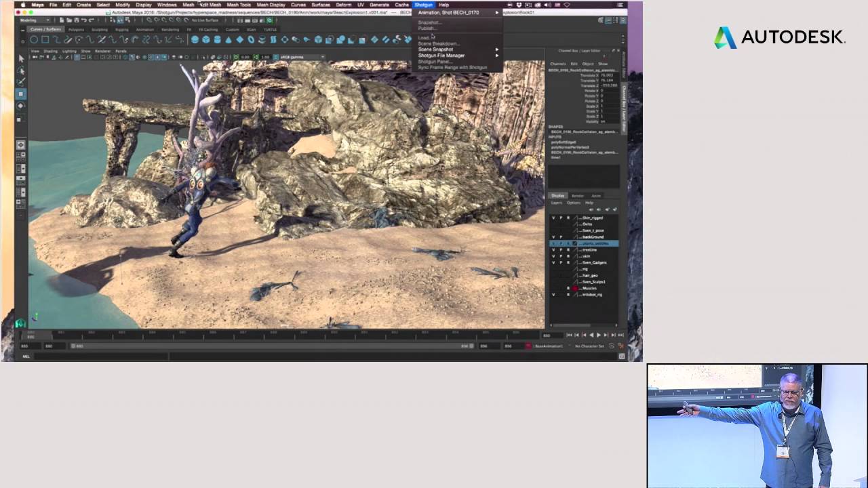Toggle P playback on backGround layer

tap(561, 237)
